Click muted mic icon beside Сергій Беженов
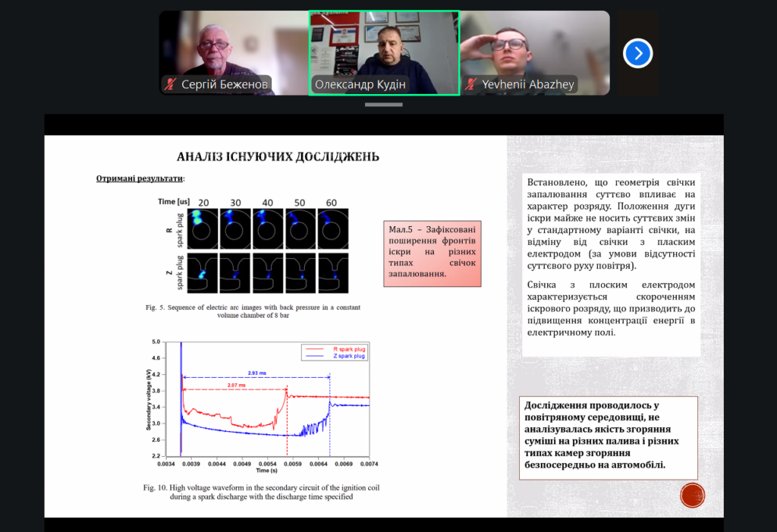Viewport: 777px width, 532px height. pyautogui.click(x=171, y=85)
